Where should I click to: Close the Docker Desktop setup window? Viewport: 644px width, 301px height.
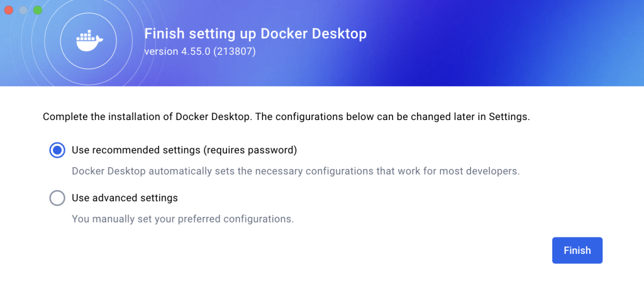pyautogui.click(x=9, y=10)
